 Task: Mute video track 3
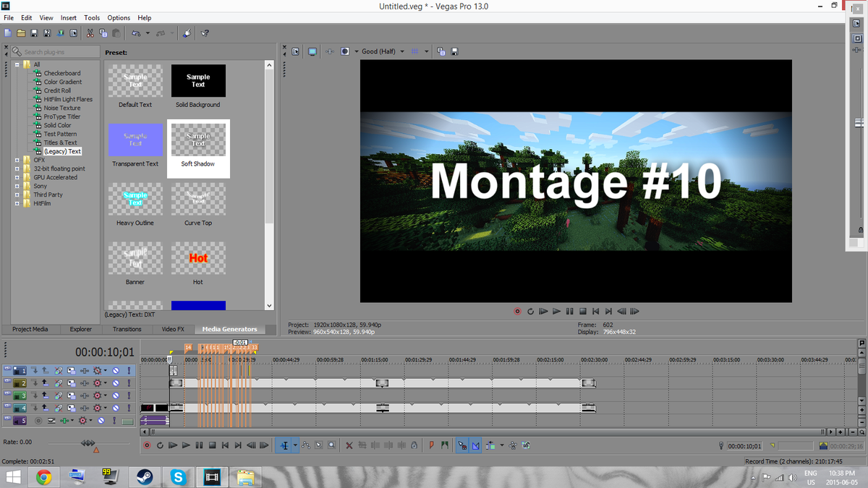pos(116,395)
